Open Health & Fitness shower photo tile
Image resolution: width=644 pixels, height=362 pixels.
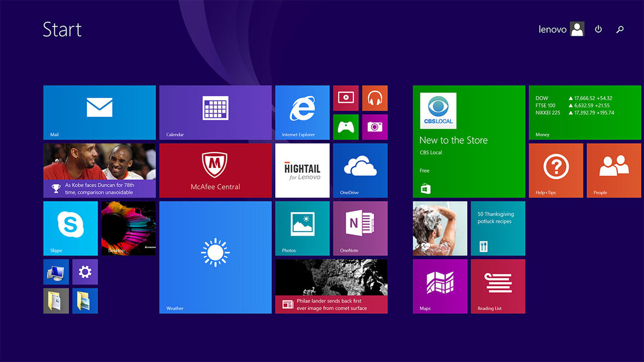[x=440, y=228]
